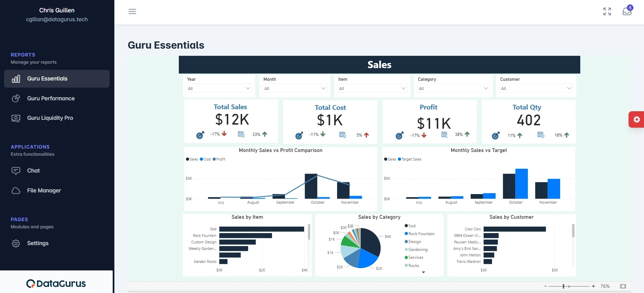
Task: Open Guru Performance report
Action: point(51,99)
